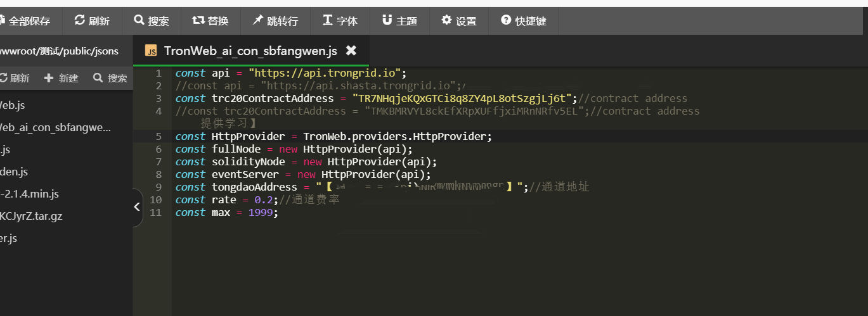Click line number 1 in the gutter
868x316 pixels.
159,73
